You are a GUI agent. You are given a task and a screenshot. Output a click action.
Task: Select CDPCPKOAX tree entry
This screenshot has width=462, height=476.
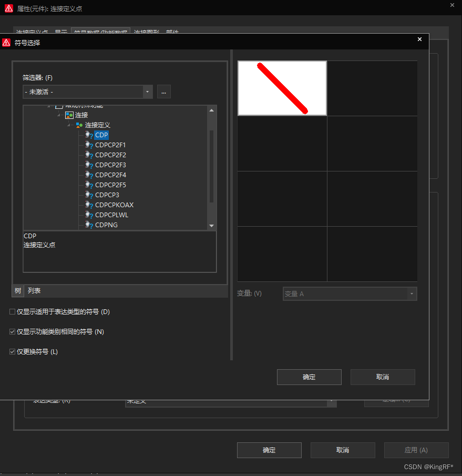[115, 205]
